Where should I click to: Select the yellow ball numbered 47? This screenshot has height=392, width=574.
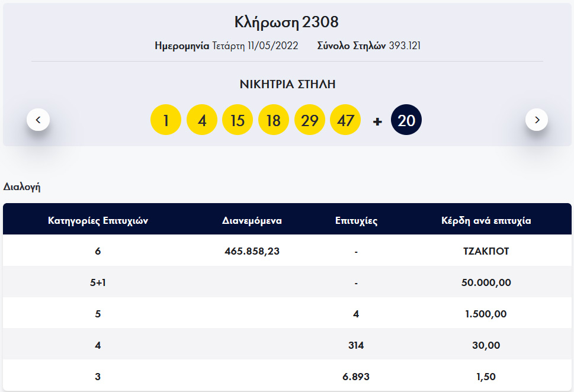pyautogui.click(x=345, y=120)
